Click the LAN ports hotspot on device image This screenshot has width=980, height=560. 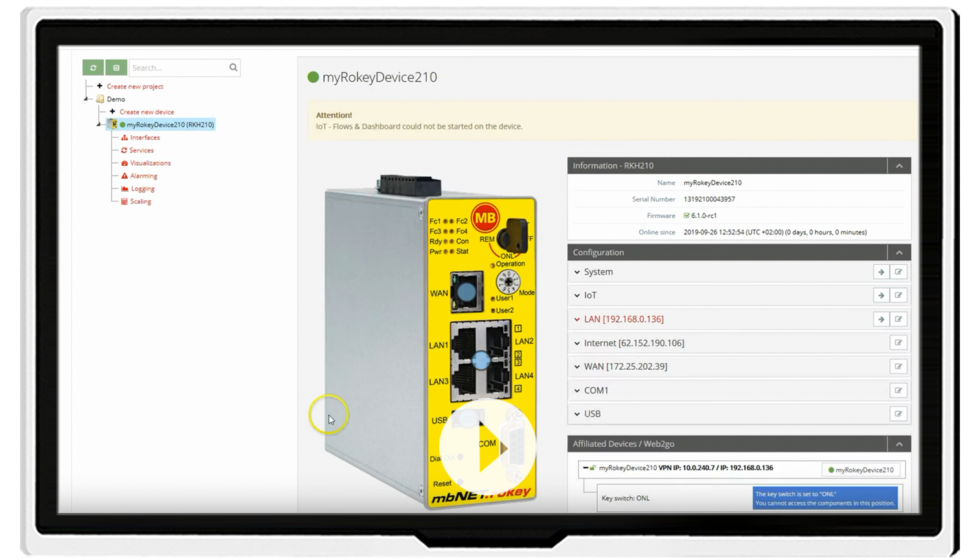tap(481, 361)
